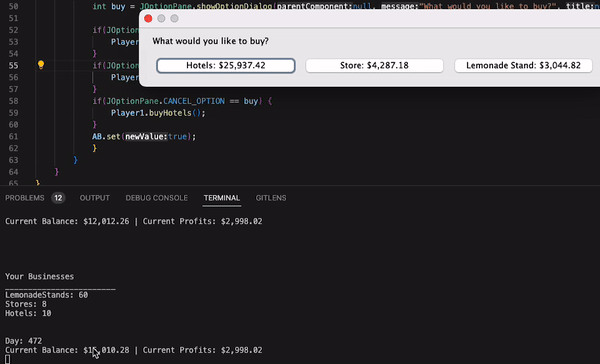This screenshot has height=364, width=600.
Task: Click 'Stores: 8' terminal line
Action: point(26,304)
